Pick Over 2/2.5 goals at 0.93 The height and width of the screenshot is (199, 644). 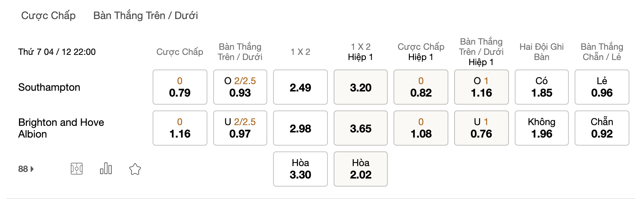(240, 87)
